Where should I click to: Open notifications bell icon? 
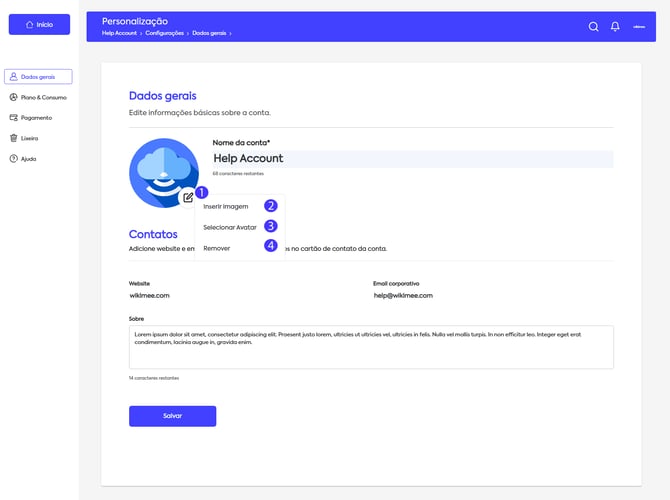point(615,27)
